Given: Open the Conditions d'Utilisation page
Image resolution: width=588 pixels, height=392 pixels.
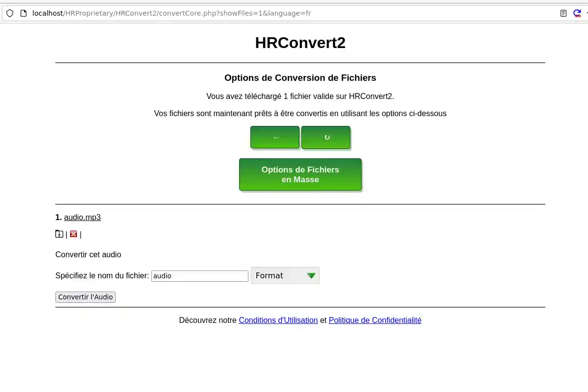Looking at the screenshot, I should 278,320.
